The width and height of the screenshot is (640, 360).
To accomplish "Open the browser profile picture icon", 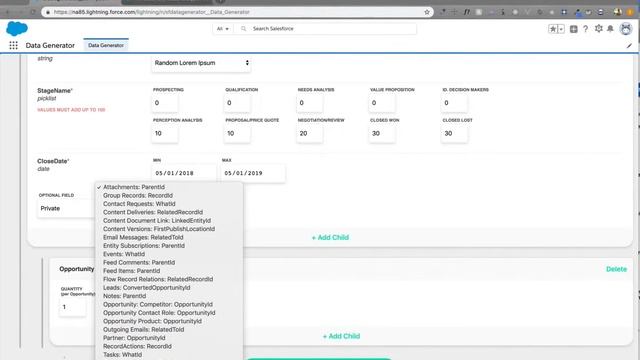I will pyautogui.click(x=618, y=12).
